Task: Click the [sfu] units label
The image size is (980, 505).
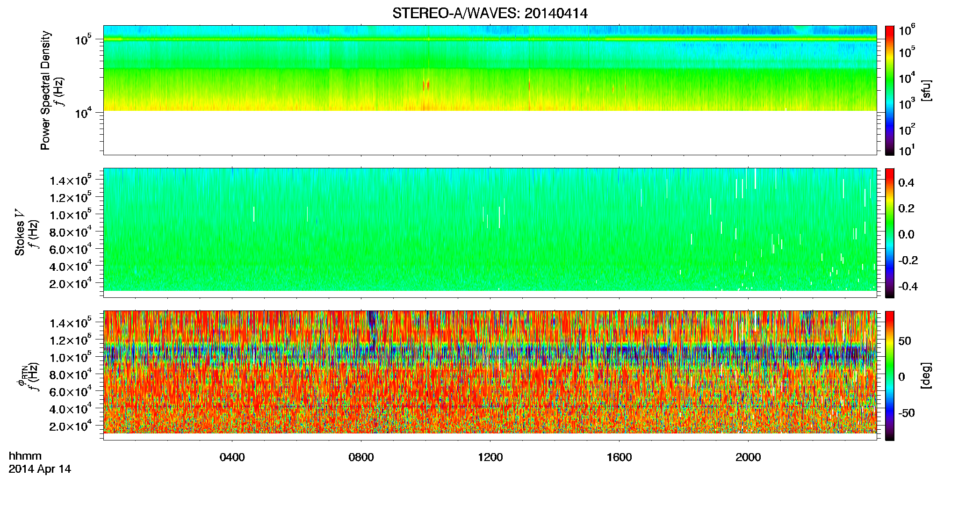Action: click(926, 90)
